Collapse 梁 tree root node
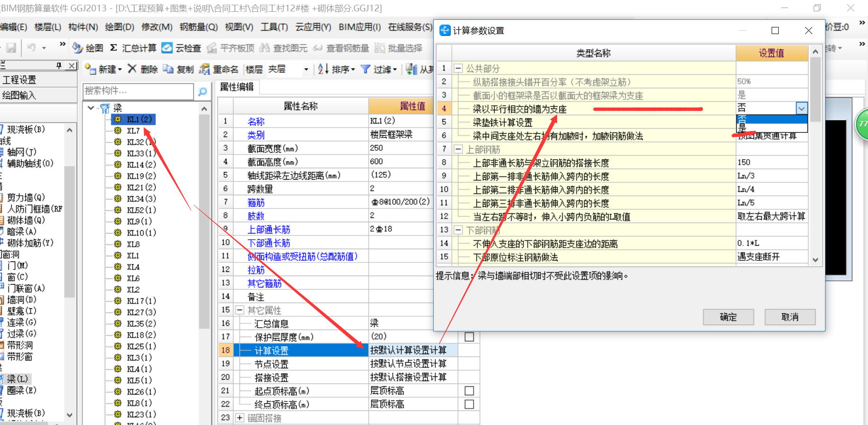This screenshot has width=868, height=425. 91,108
